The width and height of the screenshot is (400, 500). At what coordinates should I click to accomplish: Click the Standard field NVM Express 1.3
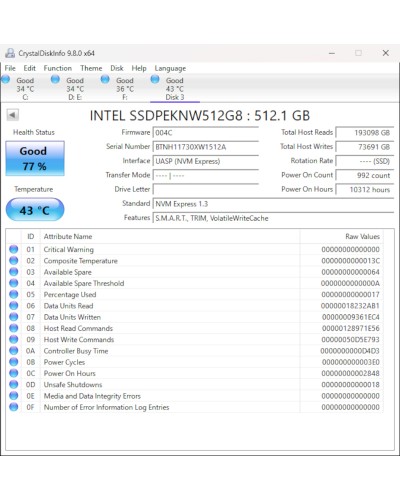273,204
